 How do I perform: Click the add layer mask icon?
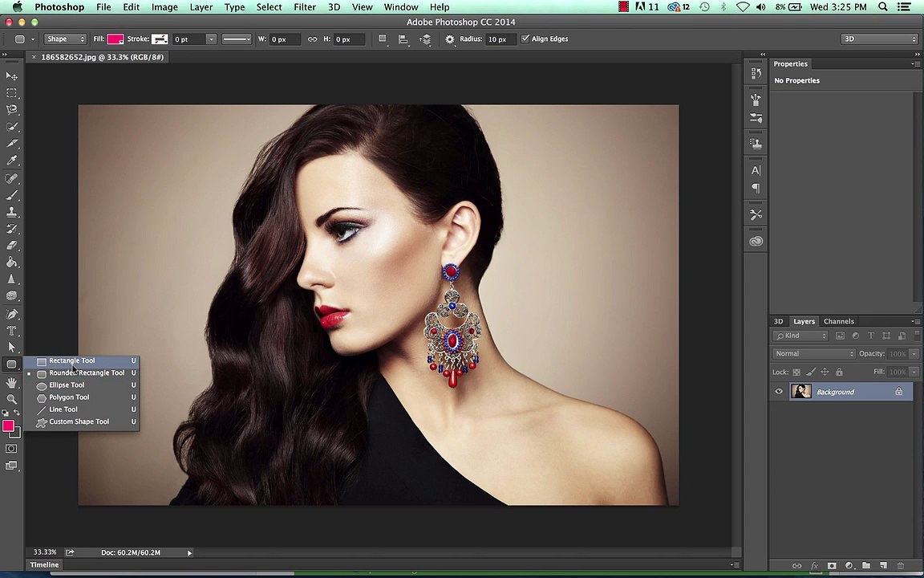[x=832, y=566]
